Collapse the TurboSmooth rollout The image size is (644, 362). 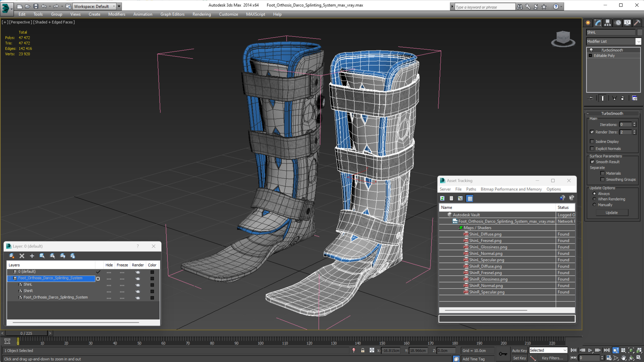pos(588,113)
